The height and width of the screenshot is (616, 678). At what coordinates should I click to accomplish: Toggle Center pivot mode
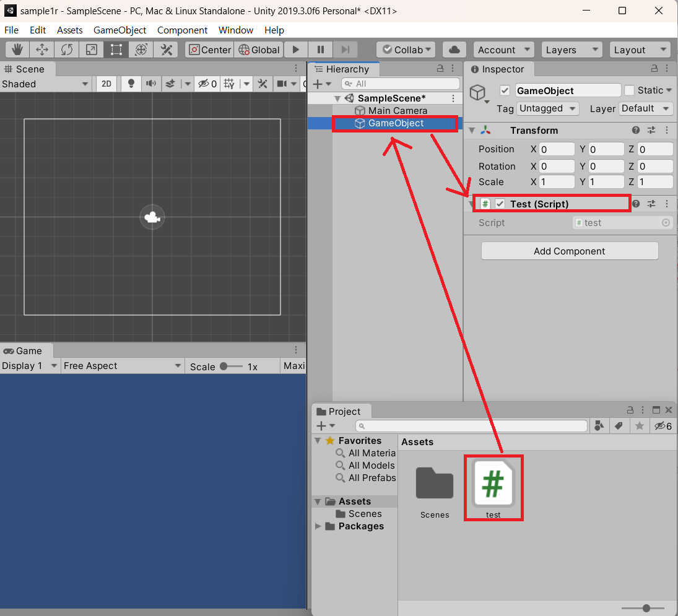click(210, 50)
